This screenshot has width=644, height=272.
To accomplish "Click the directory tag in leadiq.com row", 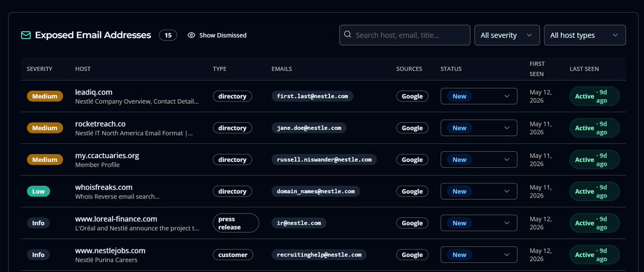I will click(232, 97).
